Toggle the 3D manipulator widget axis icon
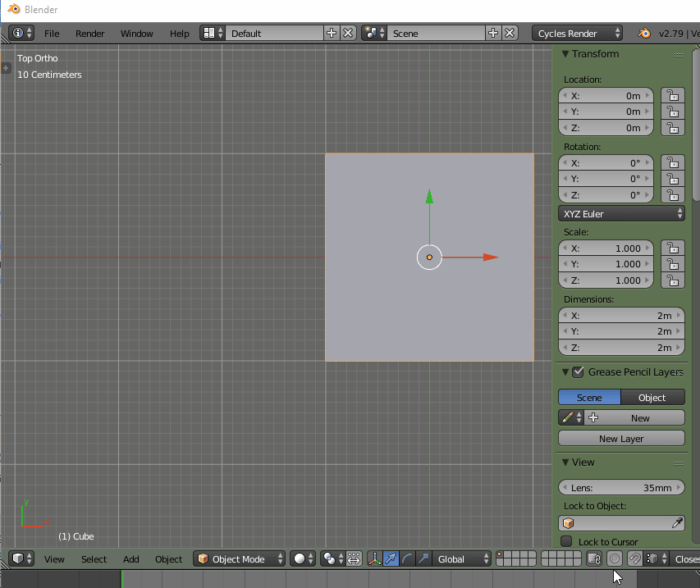This screenshot has height=588, width=700. click(x=373, y=558)
